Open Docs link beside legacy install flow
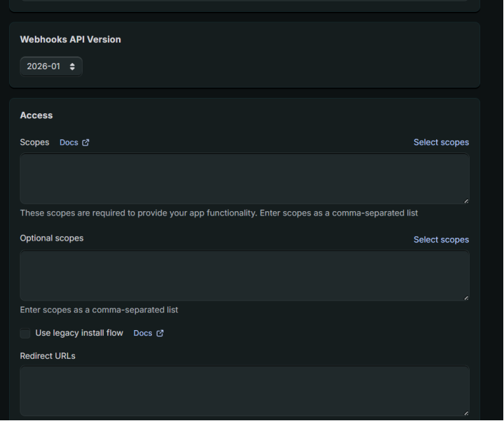This screenshot has height=421, width=504. pos(143,334)
